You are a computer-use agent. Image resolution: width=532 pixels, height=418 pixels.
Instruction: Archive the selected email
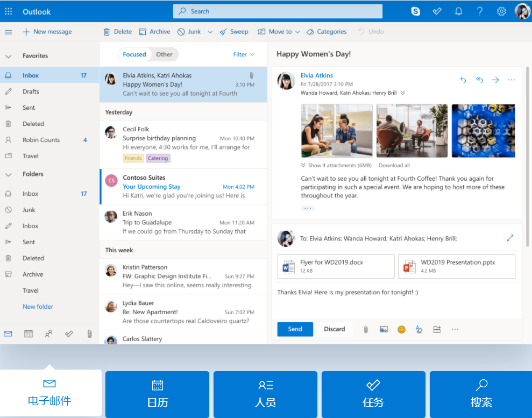[x=154, y=32]
